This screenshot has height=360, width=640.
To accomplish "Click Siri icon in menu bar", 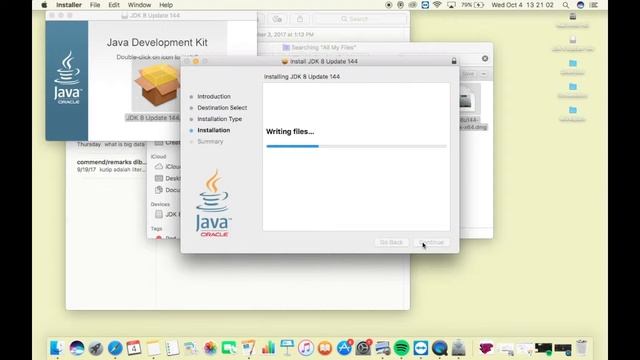I will coord(580,5).
